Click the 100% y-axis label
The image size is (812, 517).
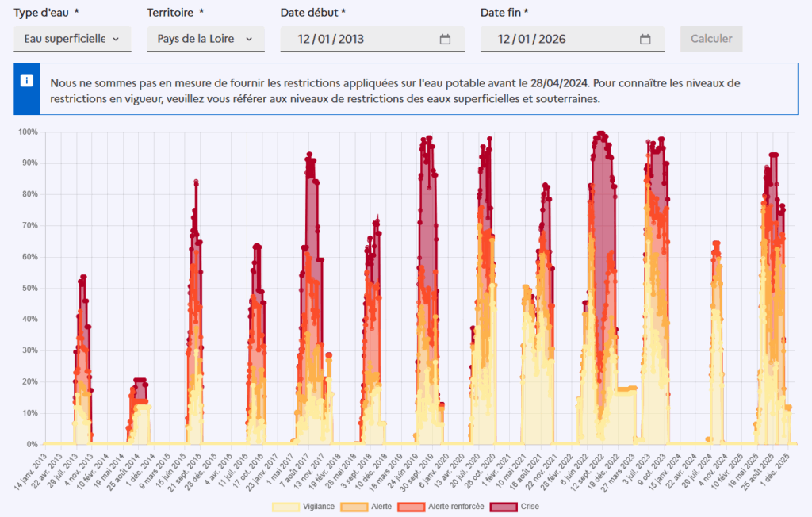point(28,132)
